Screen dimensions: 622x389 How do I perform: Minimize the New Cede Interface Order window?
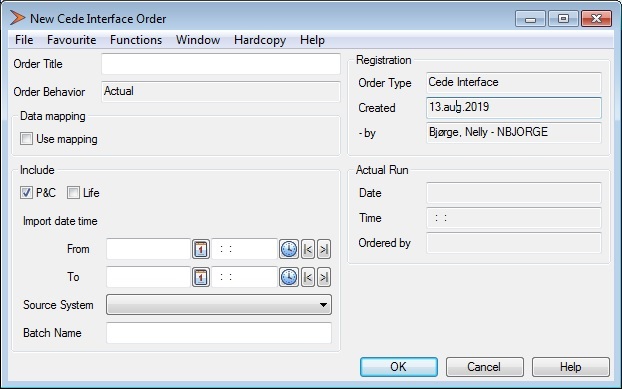[530, 19]
